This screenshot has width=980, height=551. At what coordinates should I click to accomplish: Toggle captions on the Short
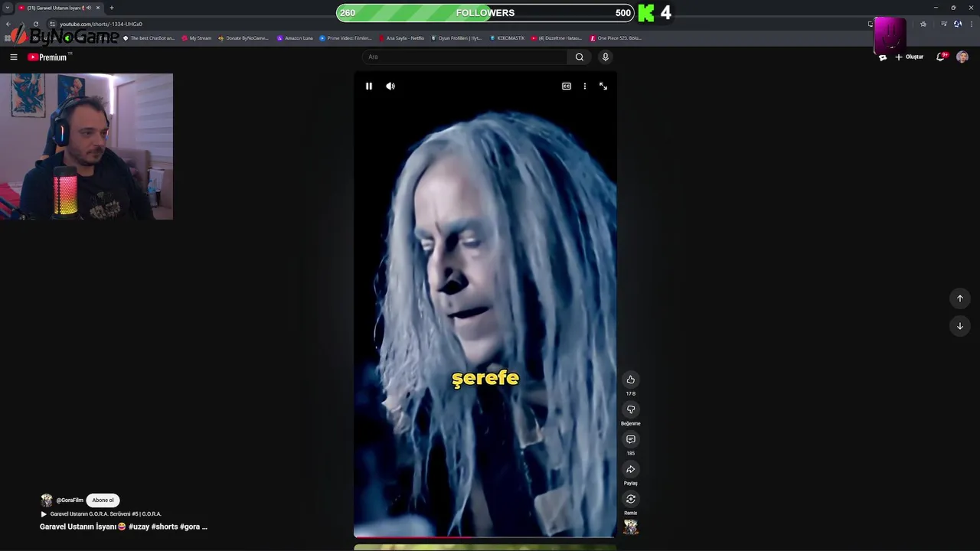[567, 86]
